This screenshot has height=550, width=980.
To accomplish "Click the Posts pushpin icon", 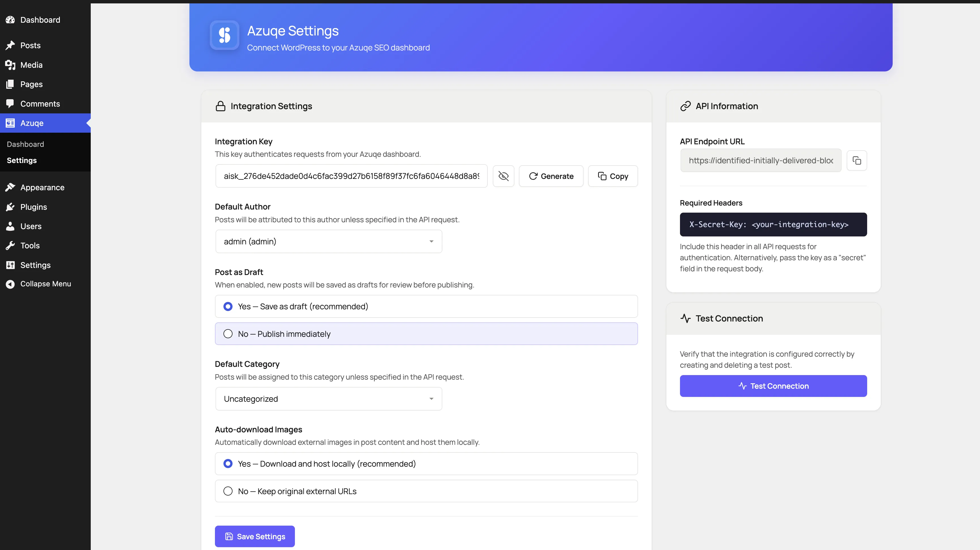I will (10, 45).
